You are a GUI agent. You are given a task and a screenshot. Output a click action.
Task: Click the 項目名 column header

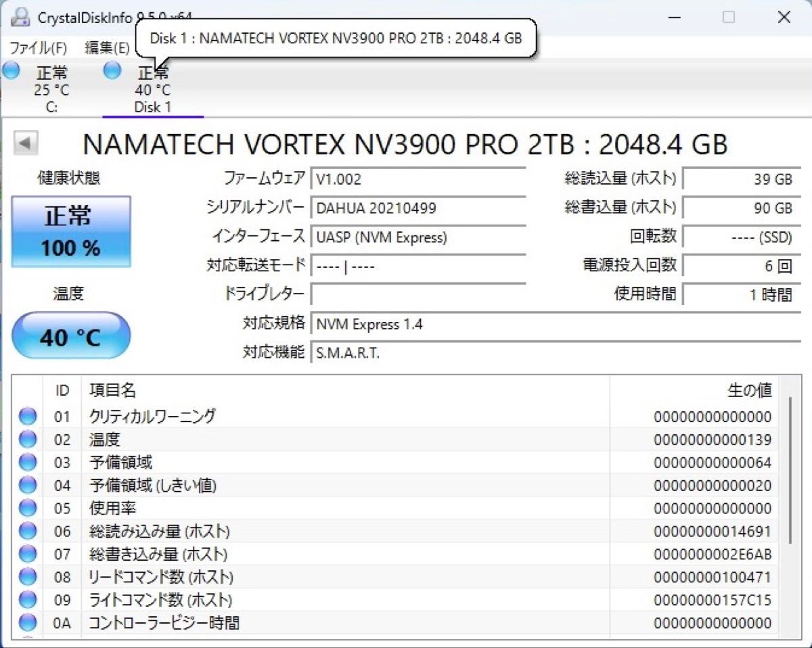345,390
